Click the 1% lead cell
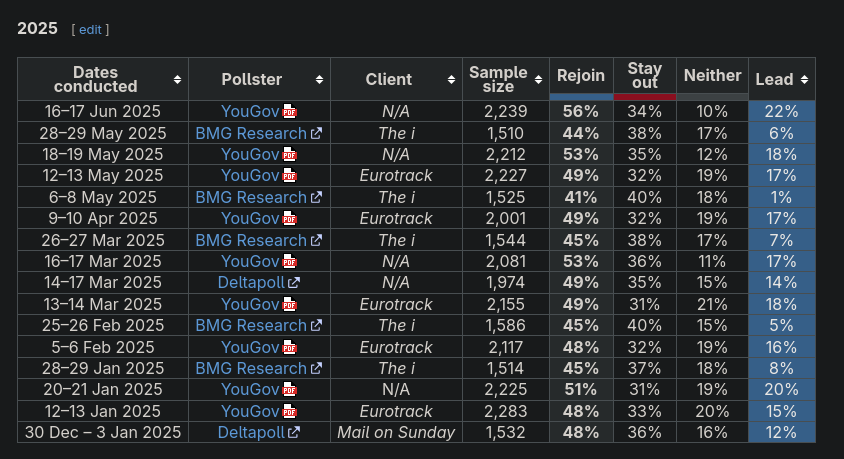Viewport: 844px width, 459px height. click(782, 197)
